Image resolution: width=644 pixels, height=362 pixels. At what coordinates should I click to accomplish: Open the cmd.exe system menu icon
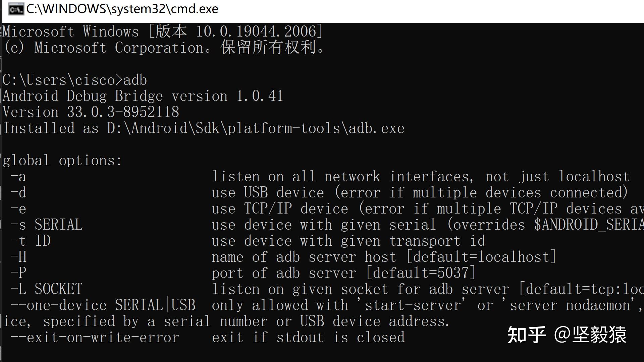[16, 9]
